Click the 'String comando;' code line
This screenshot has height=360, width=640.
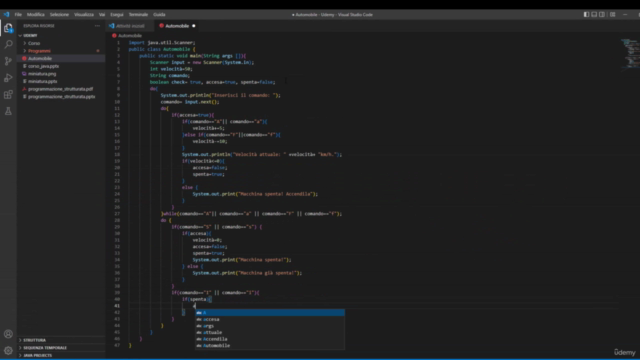[x=170, y=76]
